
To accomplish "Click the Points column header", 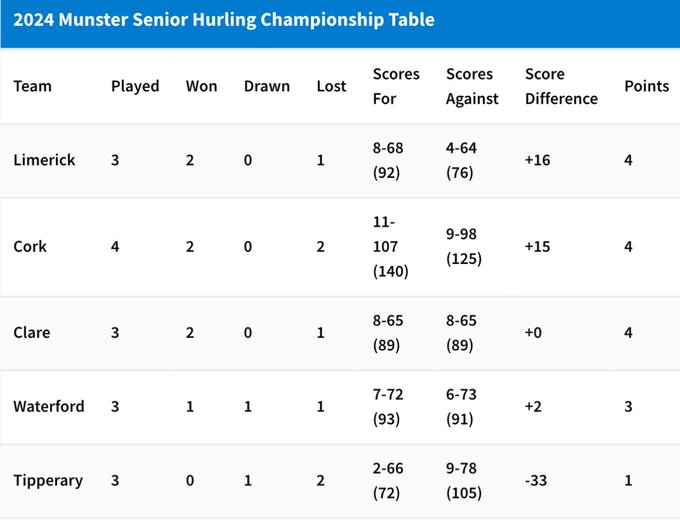I will coord(647,86).
